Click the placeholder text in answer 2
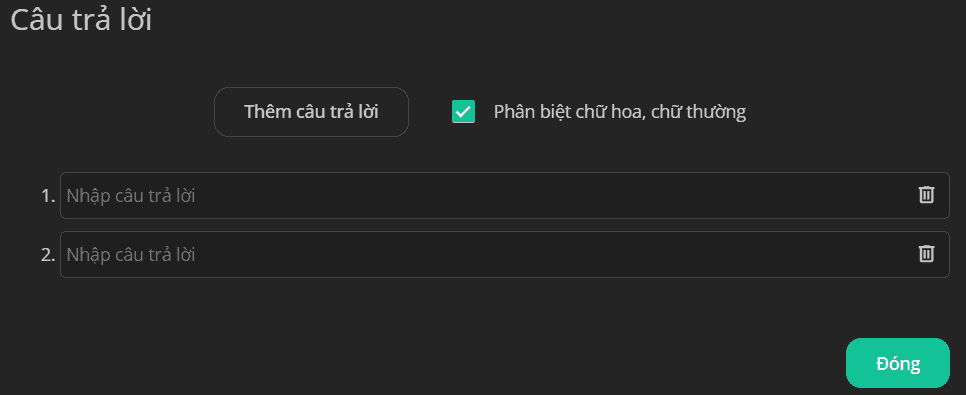Viewport: 966px width, 395px height. pyautogui.click(x=131, y=255)
